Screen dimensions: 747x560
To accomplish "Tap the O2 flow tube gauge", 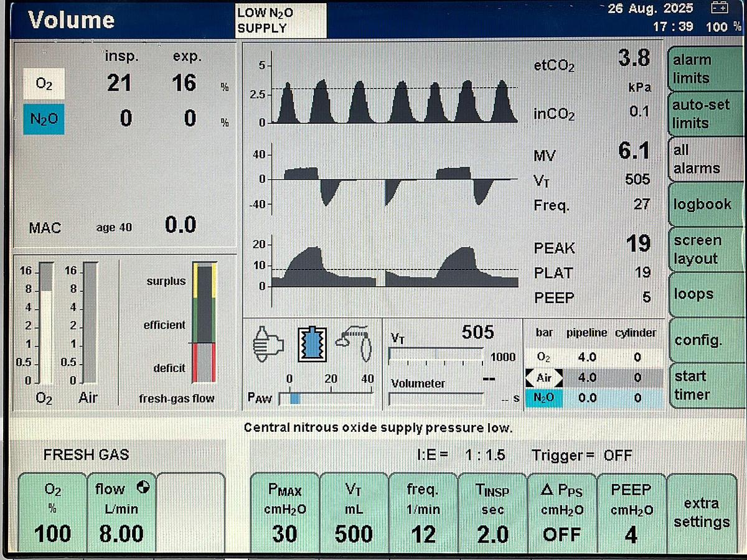I will (46, 322).
